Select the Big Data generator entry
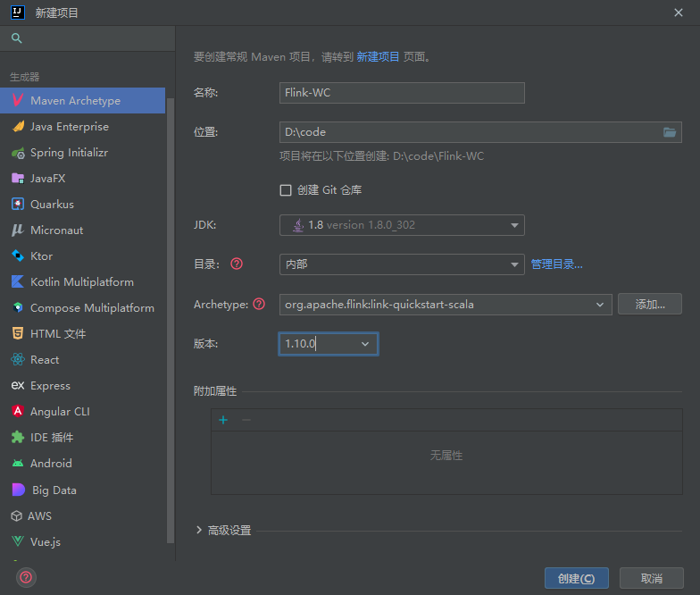 pyautogui.click(x=54, y=490)
